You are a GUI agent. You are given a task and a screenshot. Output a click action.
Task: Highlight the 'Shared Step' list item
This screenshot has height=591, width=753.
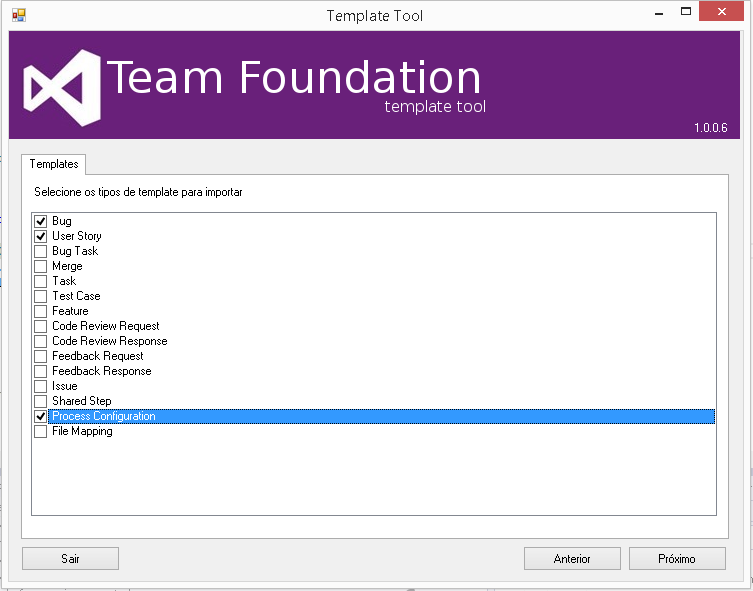[82, 401]
